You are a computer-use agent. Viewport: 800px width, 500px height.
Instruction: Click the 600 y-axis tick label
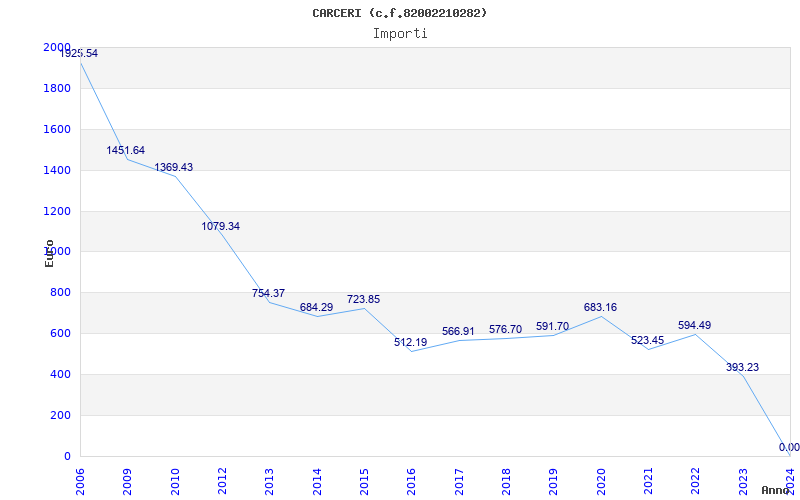(60, 334)
